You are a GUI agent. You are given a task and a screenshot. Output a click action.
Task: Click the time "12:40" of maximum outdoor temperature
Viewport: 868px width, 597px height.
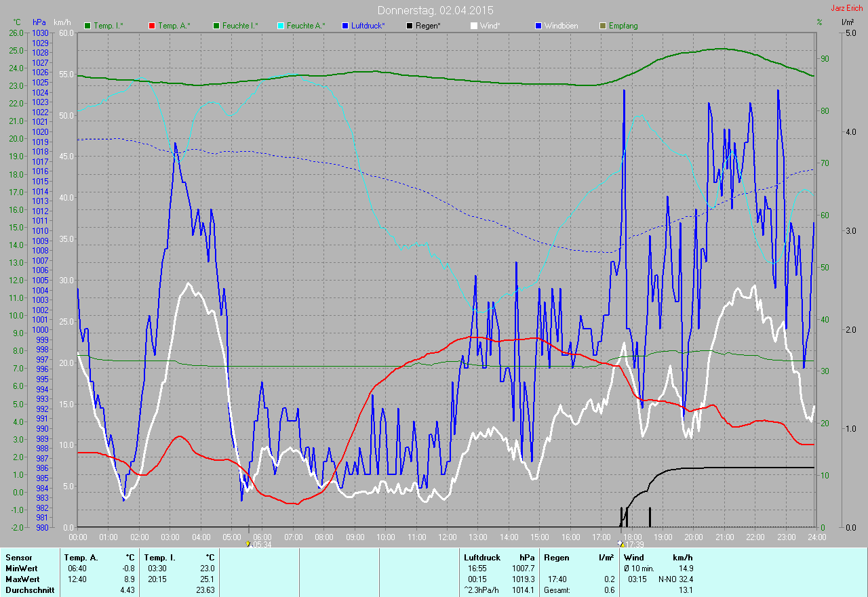pyautogui.click(x=78, y=579)
